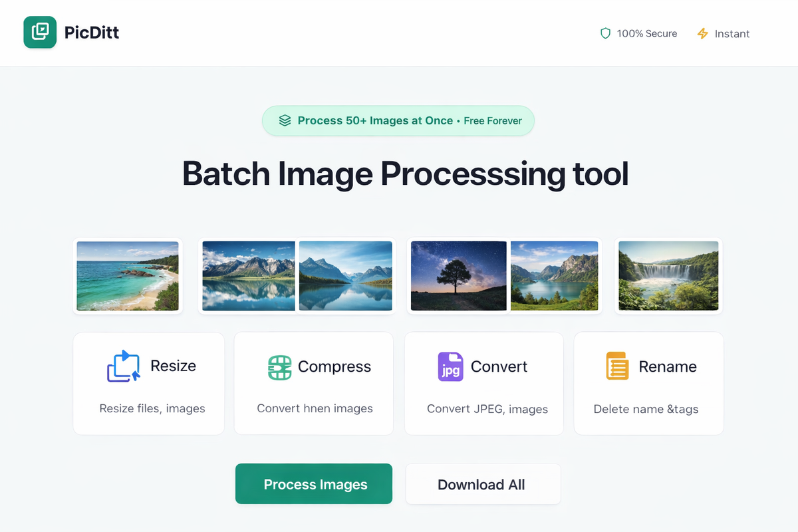Screen dimensions: 798x532
Task: Open the Rename tool card
Action: coord(648,384)
